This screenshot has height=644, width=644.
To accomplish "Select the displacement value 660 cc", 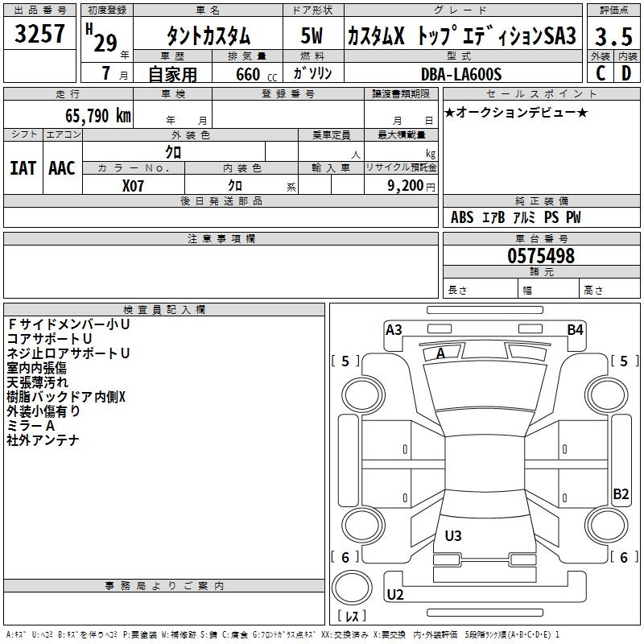I will 256,75.
